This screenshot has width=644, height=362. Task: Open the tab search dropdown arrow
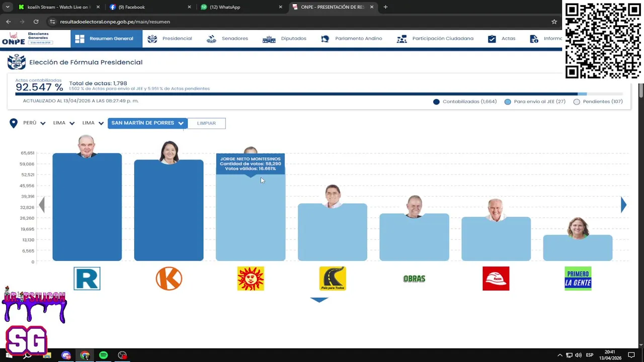(x=8, y=7)
